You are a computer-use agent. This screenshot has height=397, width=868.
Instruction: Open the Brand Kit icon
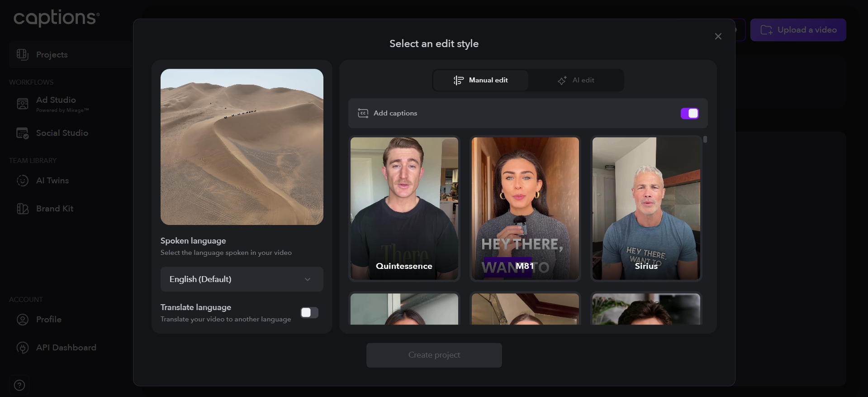[22, 209]
